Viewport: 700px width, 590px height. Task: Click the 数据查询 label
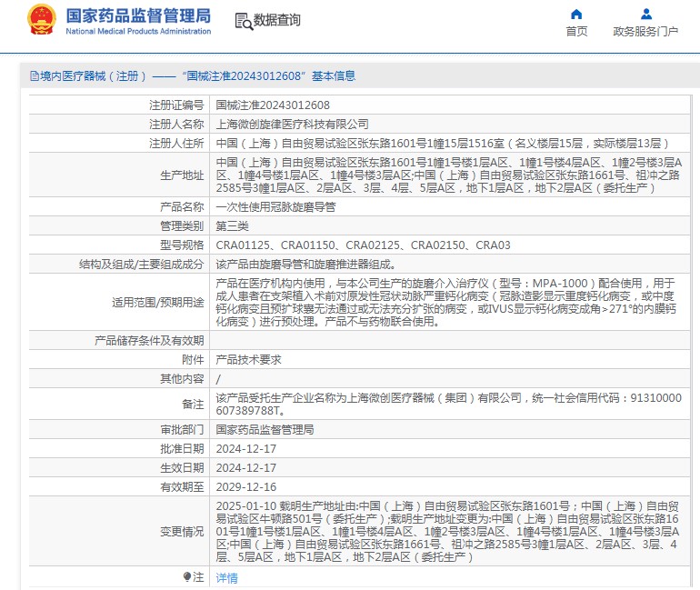coord(276,20)
